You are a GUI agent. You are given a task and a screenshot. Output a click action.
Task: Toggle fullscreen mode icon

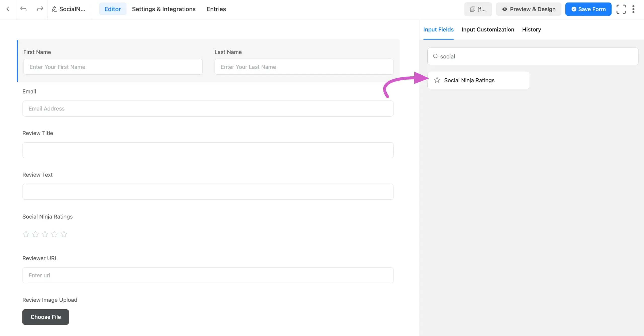621,9
